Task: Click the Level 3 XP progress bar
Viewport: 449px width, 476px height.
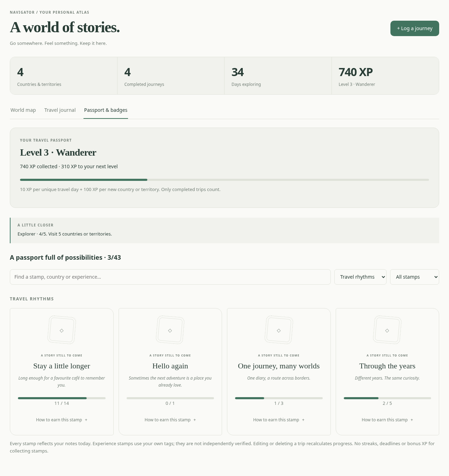Action: tap(224, 180)
